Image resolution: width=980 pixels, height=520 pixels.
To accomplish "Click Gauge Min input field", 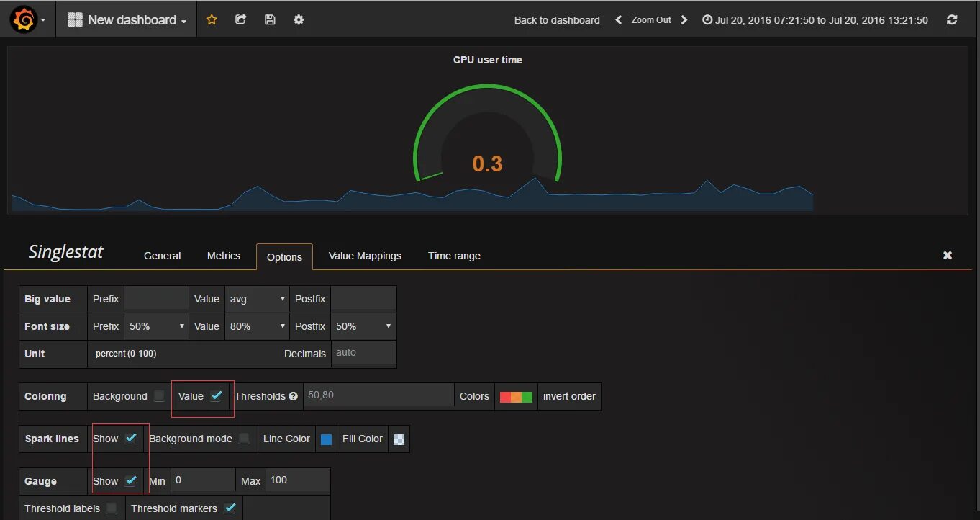I will click(x=203, y=480).
